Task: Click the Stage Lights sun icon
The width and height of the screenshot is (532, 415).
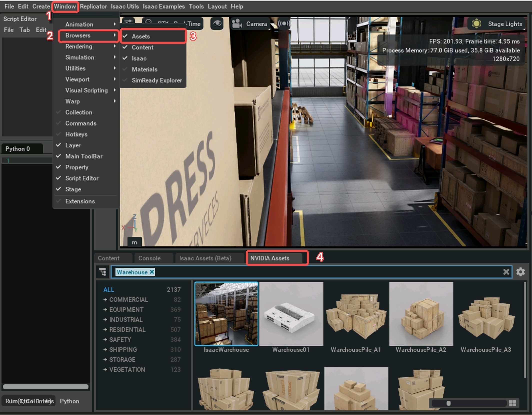Action: point(476,24)
